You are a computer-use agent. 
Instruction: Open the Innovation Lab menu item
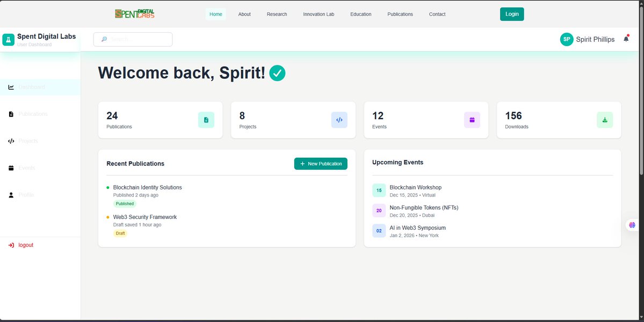click(x=319, y=14)
